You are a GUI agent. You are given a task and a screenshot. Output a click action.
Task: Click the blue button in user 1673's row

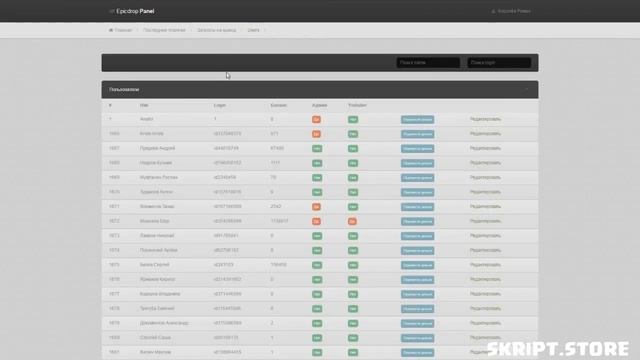tap(418, 236)
